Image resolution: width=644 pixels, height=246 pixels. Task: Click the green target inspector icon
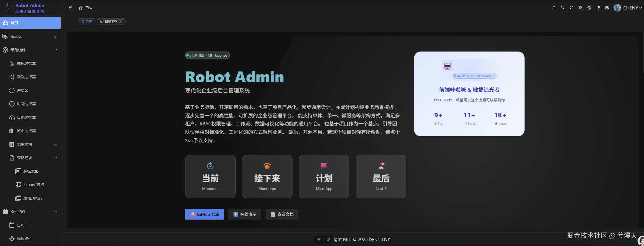(x=328, y=239)
